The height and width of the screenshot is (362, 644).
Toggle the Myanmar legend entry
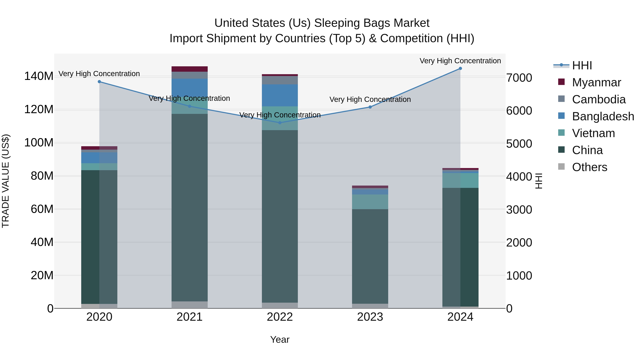click(x=589, y=82)
